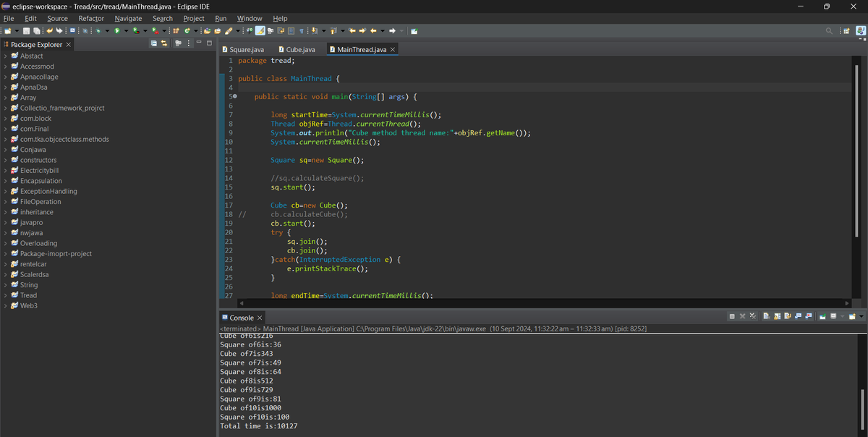Close the MainThread.java tab

393,49
